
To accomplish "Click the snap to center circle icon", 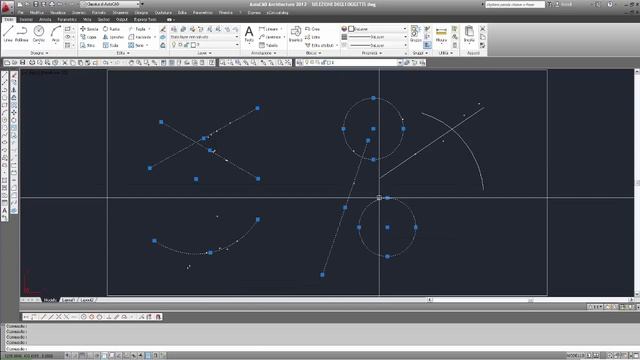I will (x=84, y=317).
